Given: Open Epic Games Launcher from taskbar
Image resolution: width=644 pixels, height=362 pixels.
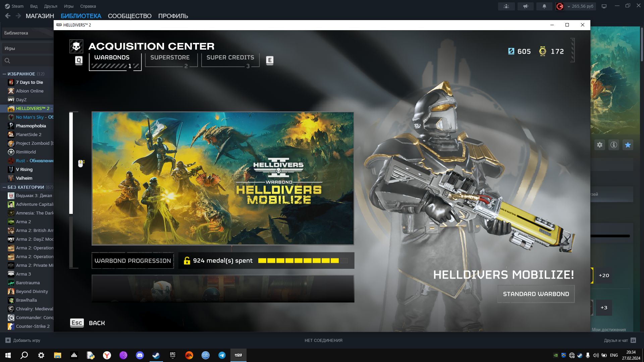Looking at the screenshot, I should 172,355.
